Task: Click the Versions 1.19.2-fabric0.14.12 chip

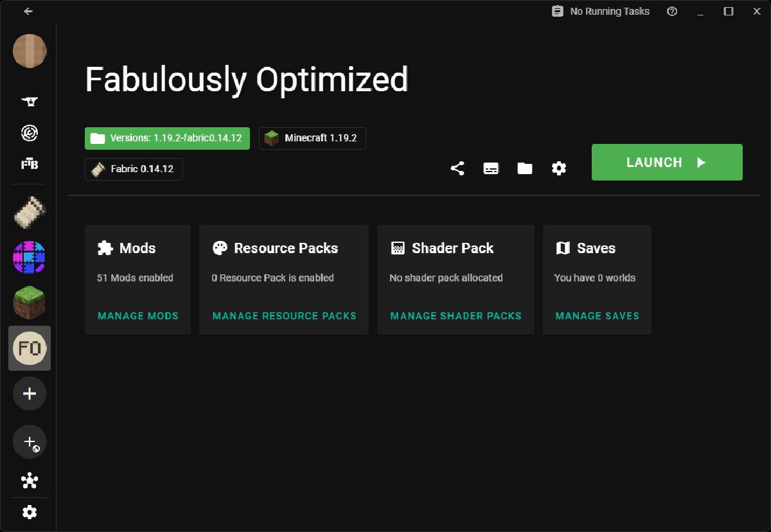Action: click(x=167, y=138)
